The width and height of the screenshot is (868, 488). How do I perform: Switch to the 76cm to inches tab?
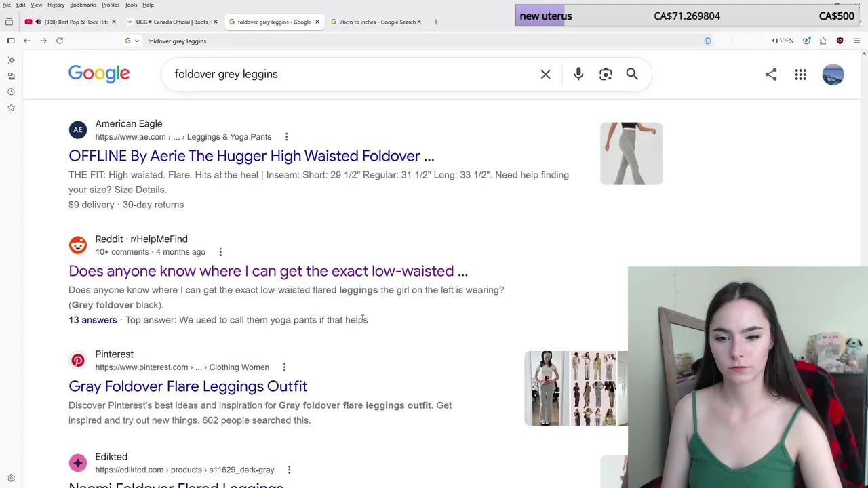click(x=376, y=22)
